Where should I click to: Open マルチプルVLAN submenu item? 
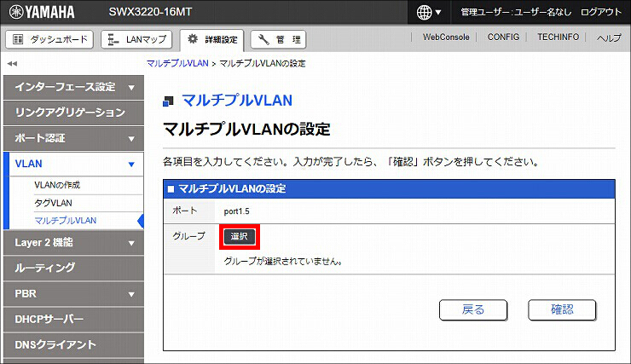[65, 221]
